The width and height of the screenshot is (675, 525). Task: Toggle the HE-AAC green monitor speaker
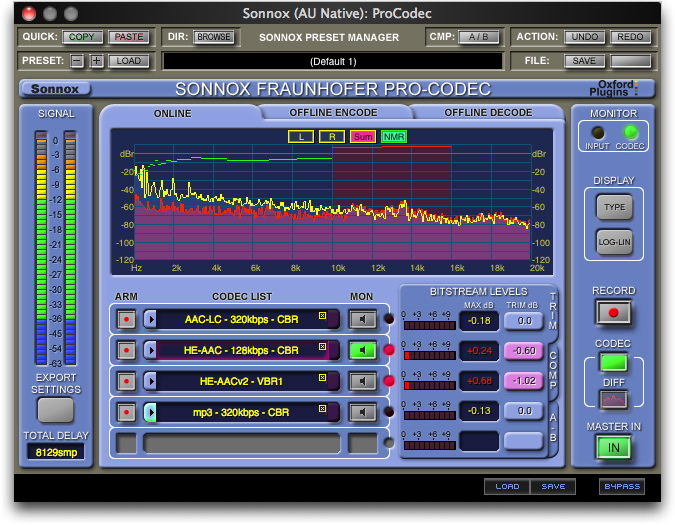[362, 350]
